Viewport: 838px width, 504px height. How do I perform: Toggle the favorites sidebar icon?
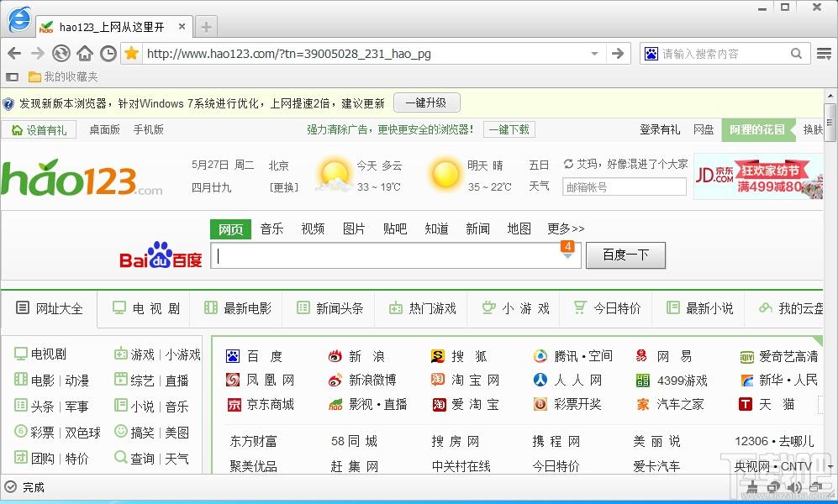12,77
